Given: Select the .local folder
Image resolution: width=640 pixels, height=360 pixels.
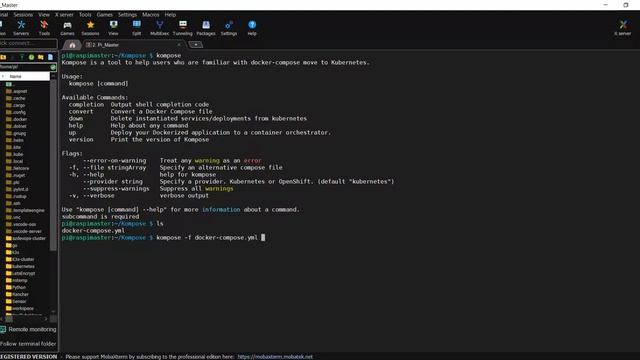Looking at the screenshot, I should 15,161.
